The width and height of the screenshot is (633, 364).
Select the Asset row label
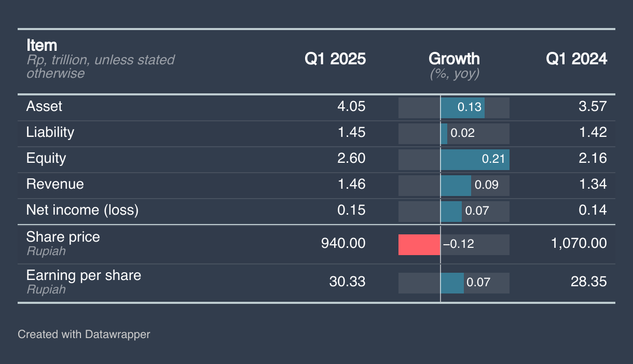[x=44, y=107]
